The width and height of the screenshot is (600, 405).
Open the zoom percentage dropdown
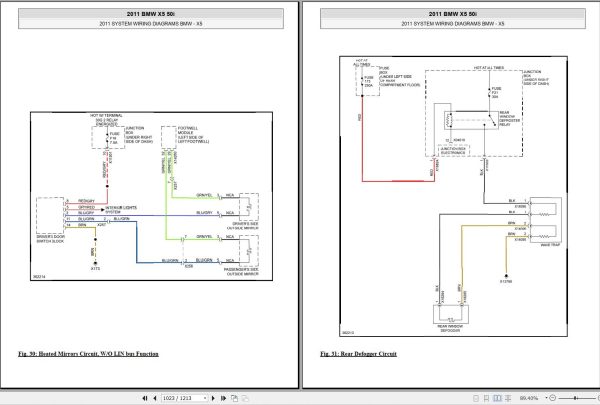coord(546,398)
